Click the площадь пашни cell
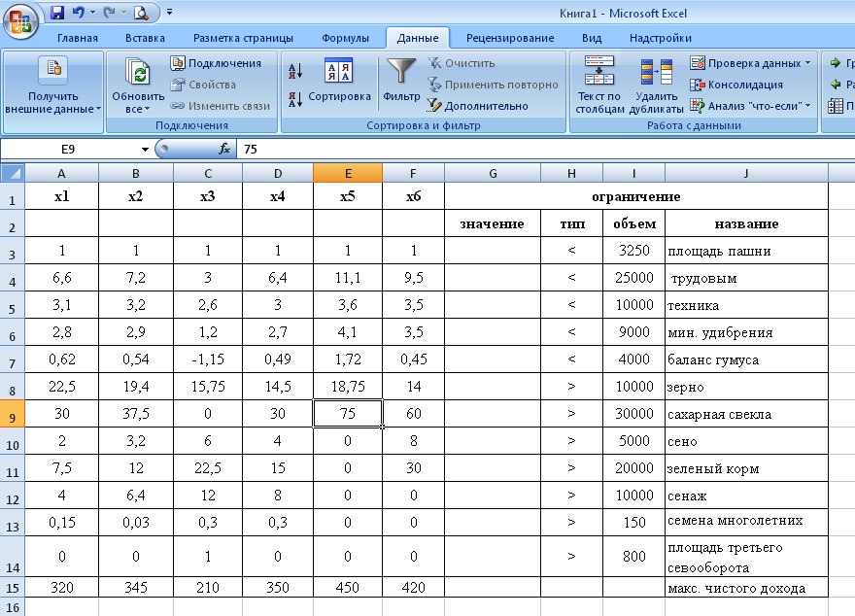Viewport: 855px width, 616px height. (x=746, y=251)
